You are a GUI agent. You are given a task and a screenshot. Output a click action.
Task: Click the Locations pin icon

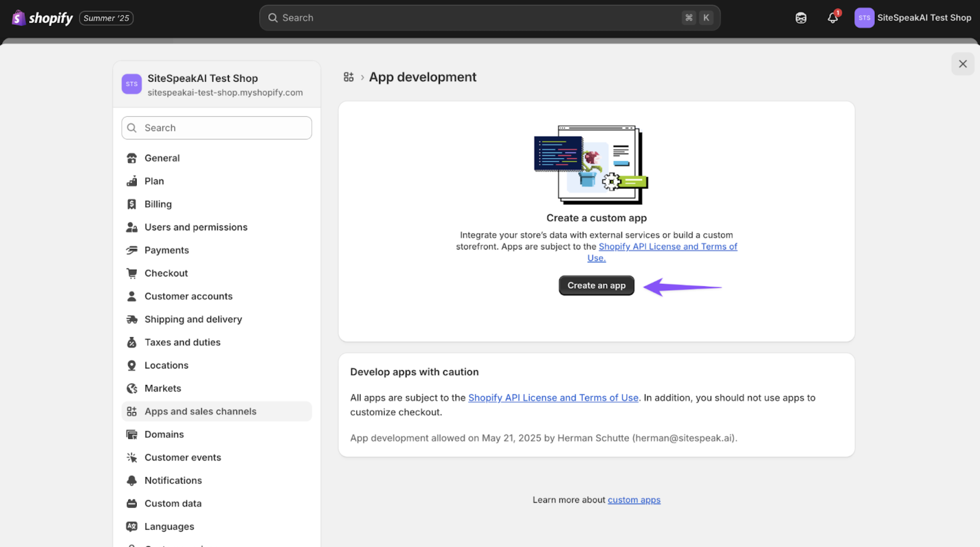(132, 365)
